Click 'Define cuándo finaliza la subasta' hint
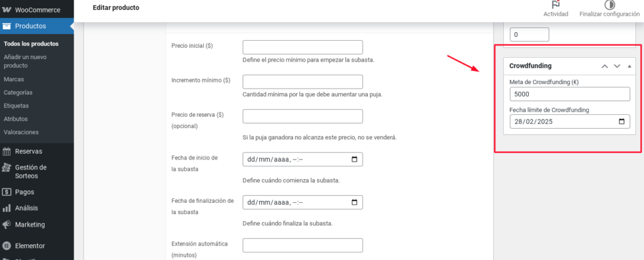This screenshot has width=644, height=260. tap(287, 224)
